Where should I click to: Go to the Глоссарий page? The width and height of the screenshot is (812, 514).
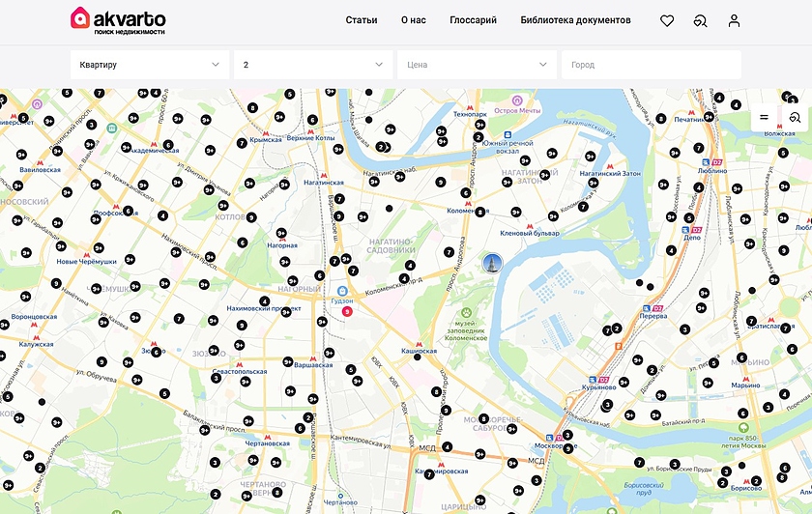(x=473, y=20)
